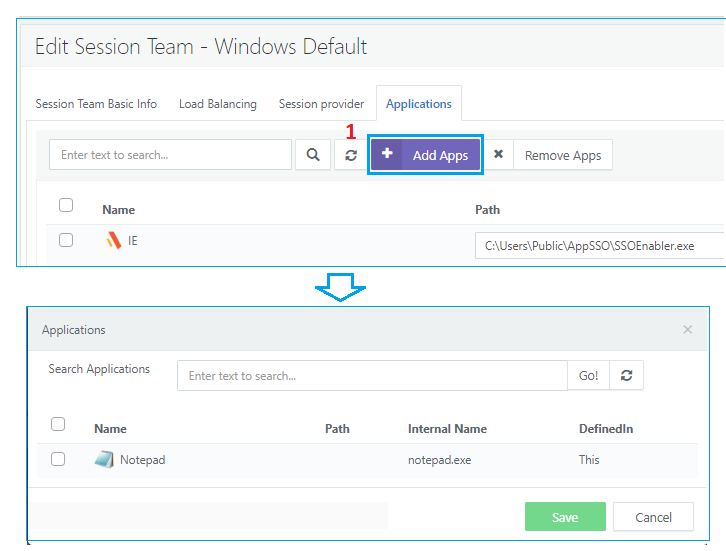
Task: Click Path column header in Applications dialog
Action: 337,429
